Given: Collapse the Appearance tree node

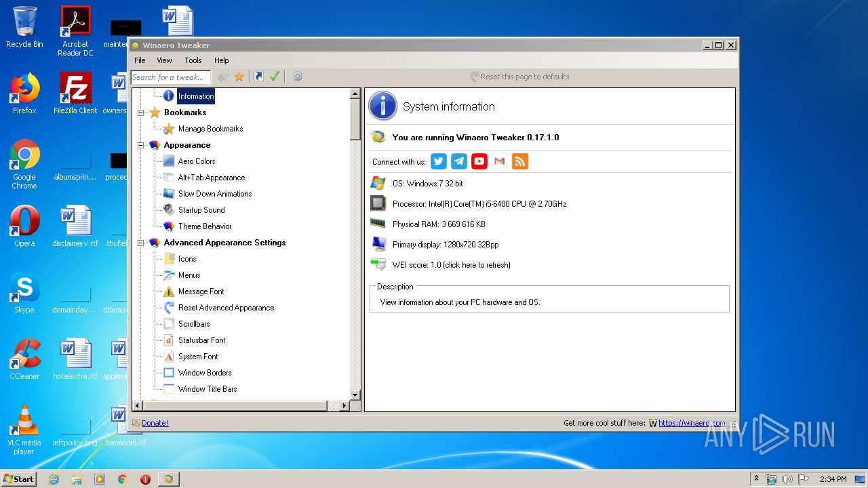Looking at the screenshot, I should pyautogui.click(x=141, y=145).
